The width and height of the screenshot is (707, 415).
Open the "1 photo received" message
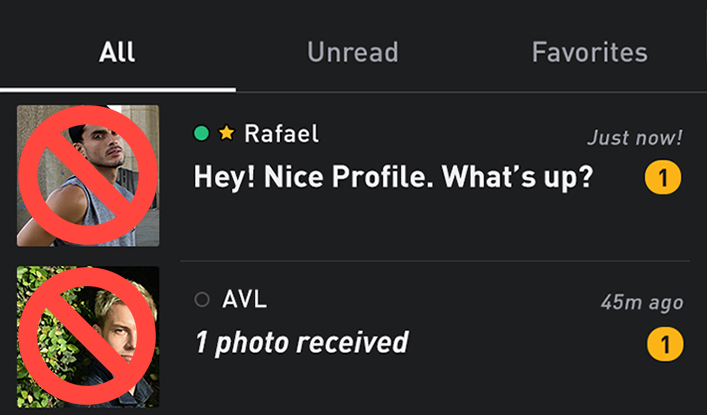[x=301, y=343]
